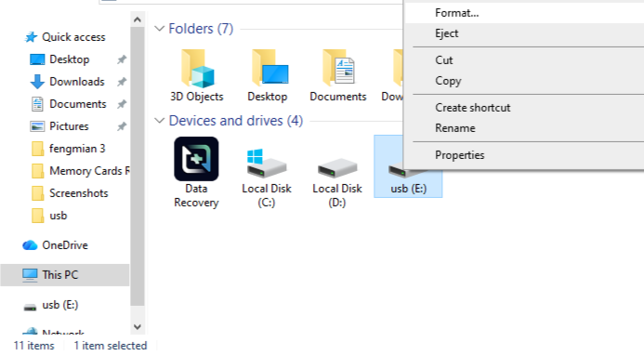
Task: Click the Quick access star icon
Action: coord(31,37)
